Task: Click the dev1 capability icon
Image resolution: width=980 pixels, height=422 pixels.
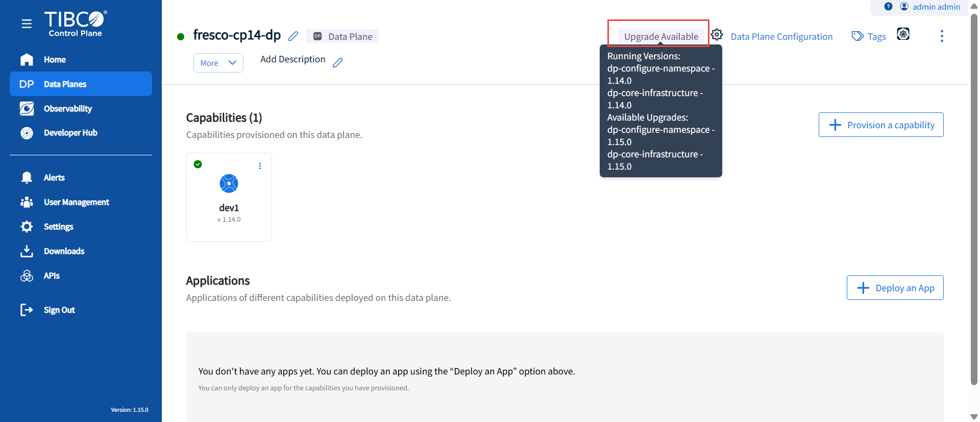Action: (x=229, y=183)
